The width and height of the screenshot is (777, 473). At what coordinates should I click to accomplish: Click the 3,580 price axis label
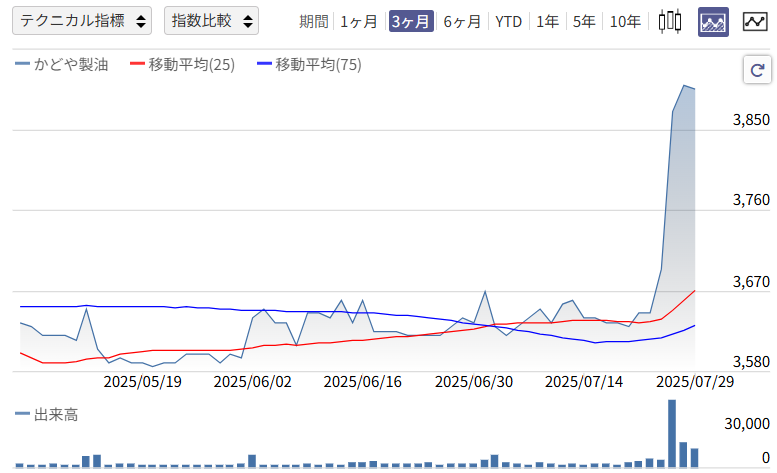point(751,362)
